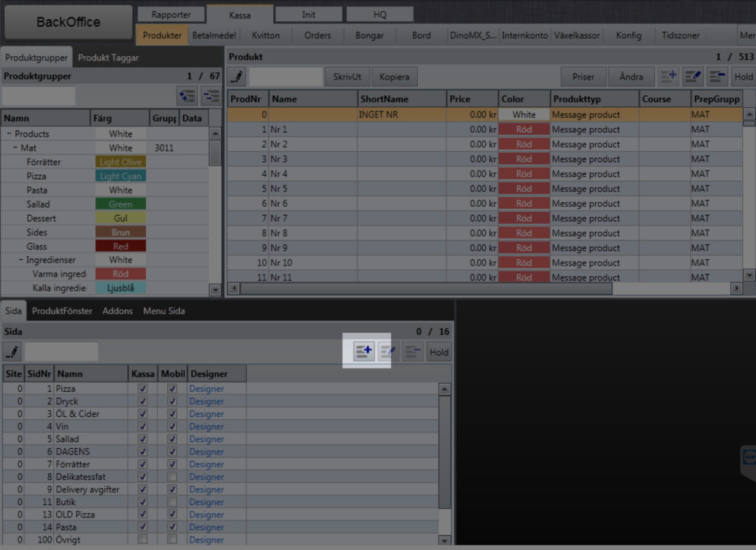Click remove product icon left of Hold
This screenshot has width=756, height=550.
click(717, 77)
